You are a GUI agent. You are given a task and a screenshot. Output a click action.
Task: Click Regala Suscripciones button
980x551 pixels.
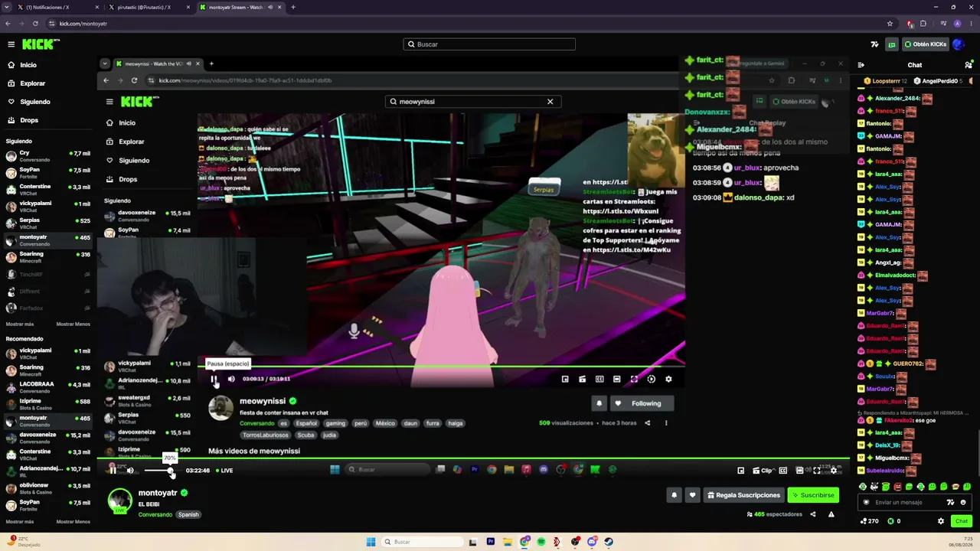pyautogui.click(x=743, y=495)
